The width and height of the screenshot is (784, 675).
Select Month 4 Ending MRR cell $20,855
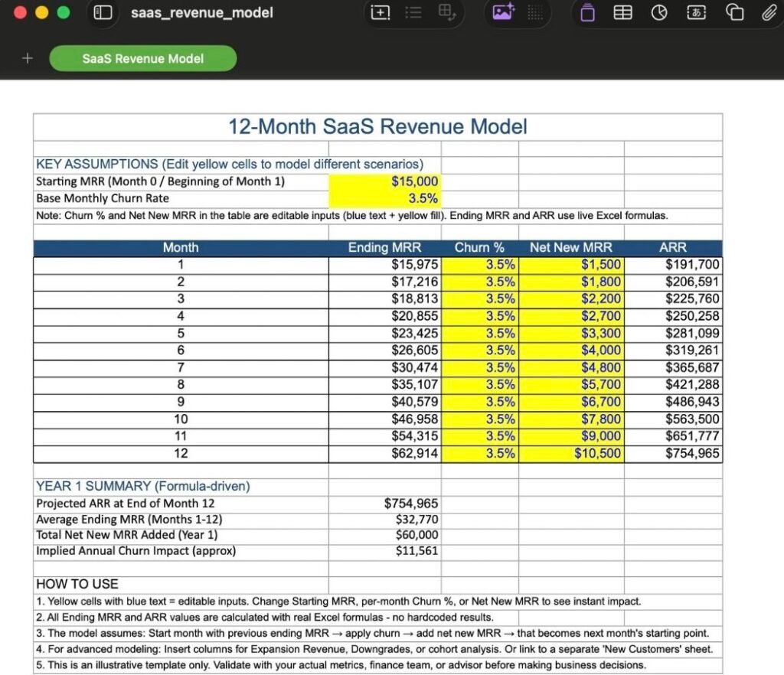click(385, 316)
